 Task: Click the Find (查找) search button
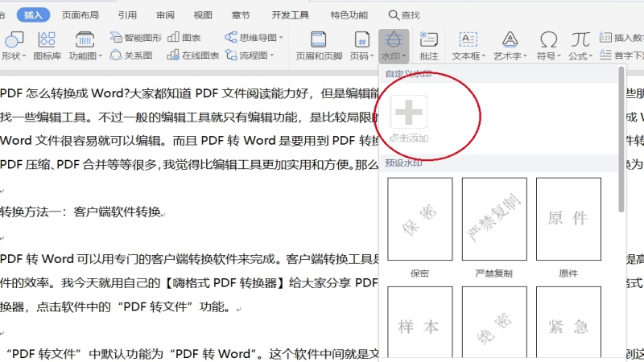pyautogui.click(x=404, y=14)
